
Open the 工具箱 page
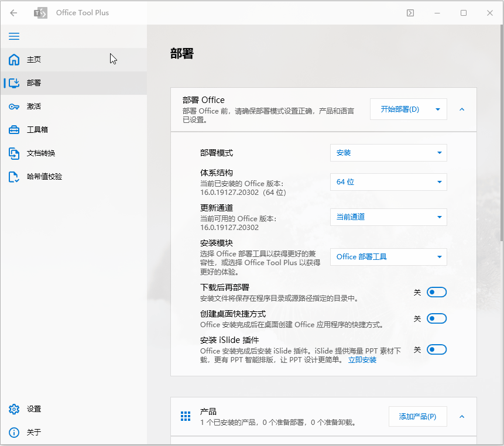[74, 130]
